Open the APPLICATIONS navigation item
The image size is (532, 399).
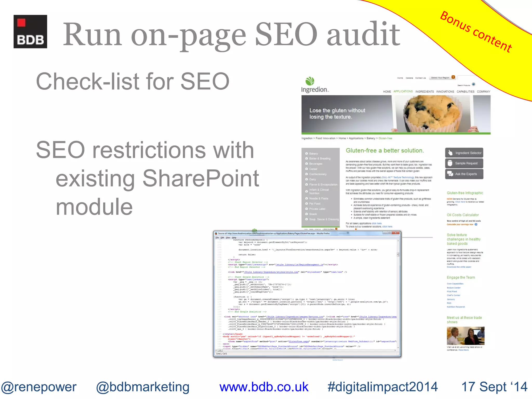click(x=403, y=91)
